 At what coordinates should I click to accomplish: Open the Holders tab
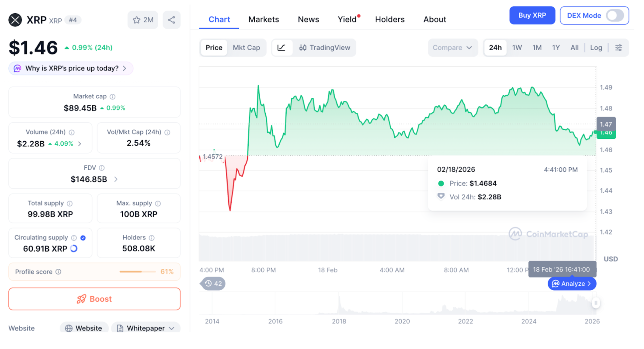tap(390, 19)
